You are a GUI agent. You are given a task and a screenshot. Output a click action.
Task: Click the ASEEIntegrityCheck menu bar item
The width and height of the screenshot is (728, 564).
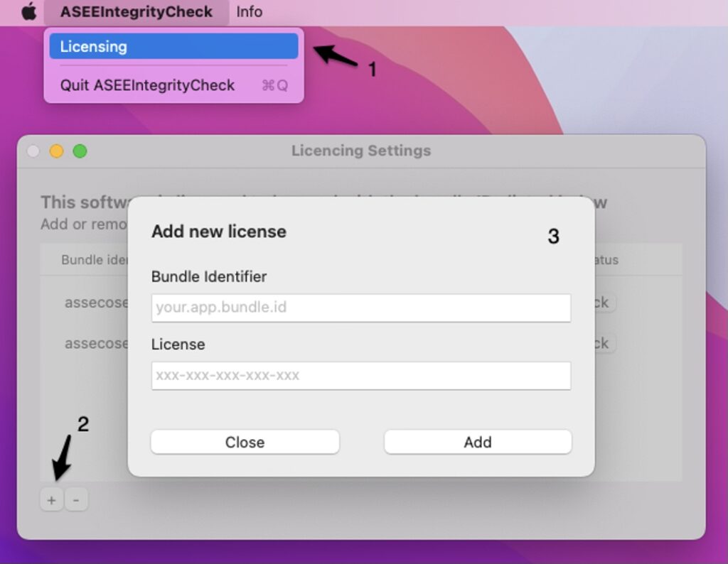pyautogui.click(x=136, y=12)
